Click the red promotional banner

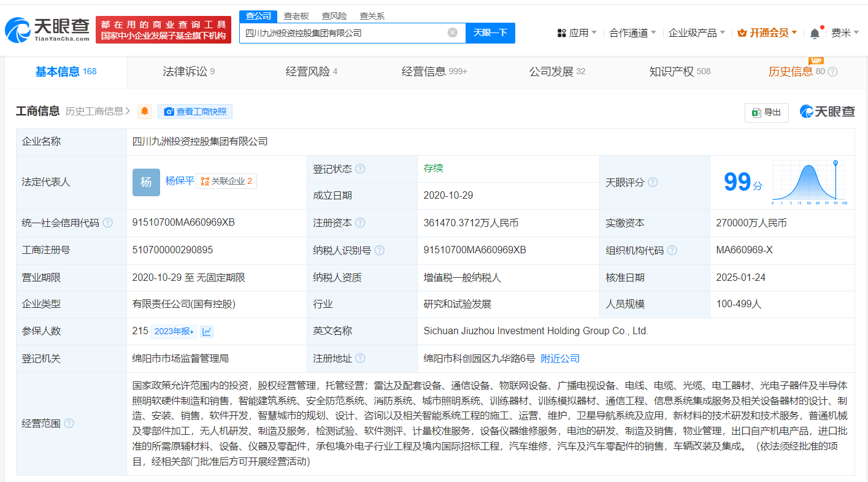(x=163, y=29)
